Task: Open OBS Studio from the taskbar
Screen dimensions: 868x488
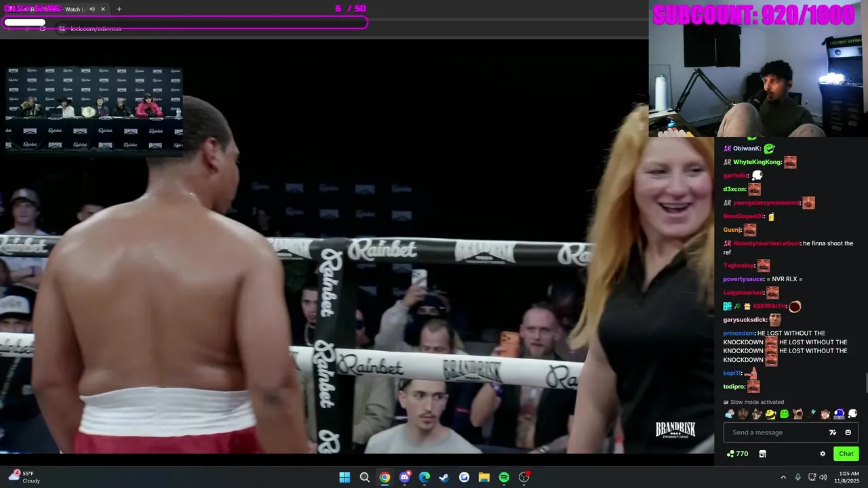Action: coord(524,477)
